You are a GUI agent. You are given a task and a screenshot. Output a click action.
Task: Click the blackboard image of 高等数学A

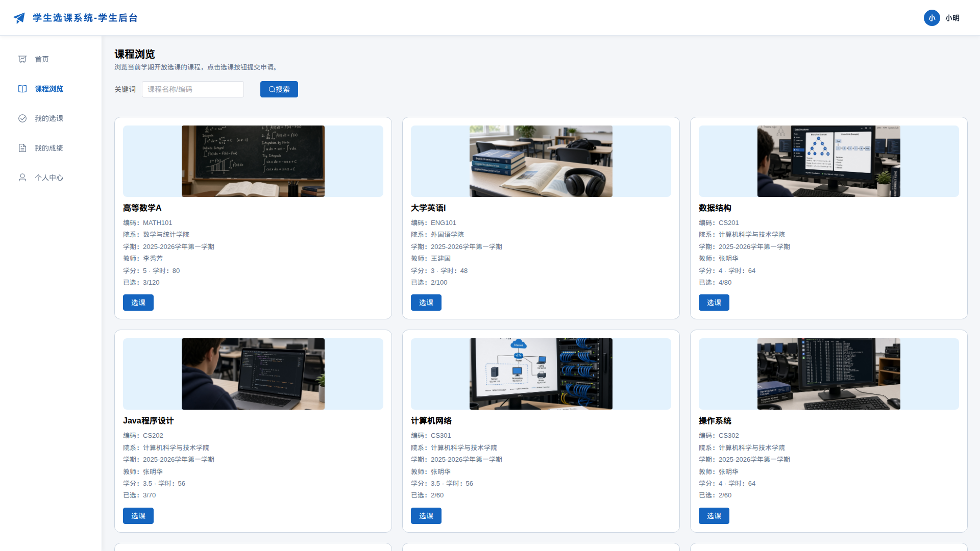pyautogui.click(x=253, y=161)
